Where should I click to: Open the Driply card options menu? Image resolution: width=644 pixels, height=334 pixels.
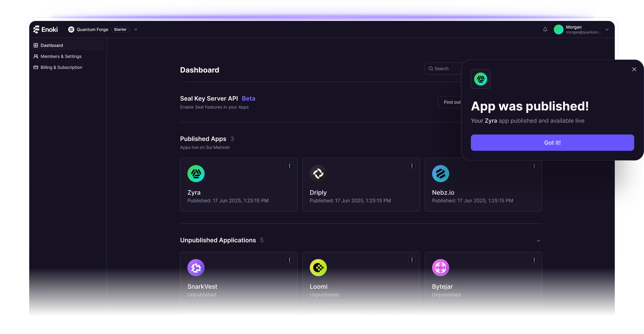412,166
